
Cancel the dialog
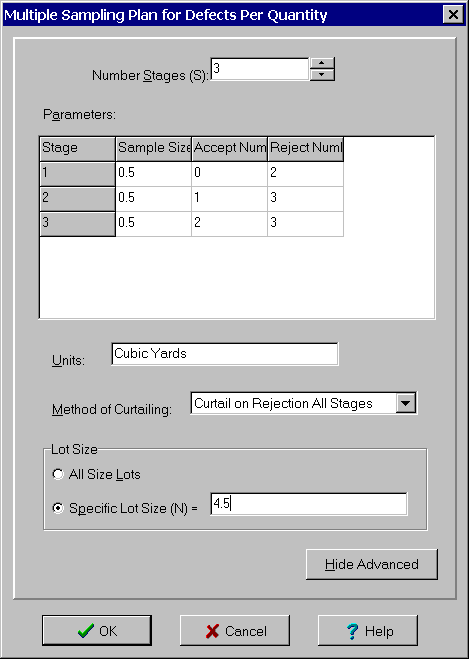point(235,630)
